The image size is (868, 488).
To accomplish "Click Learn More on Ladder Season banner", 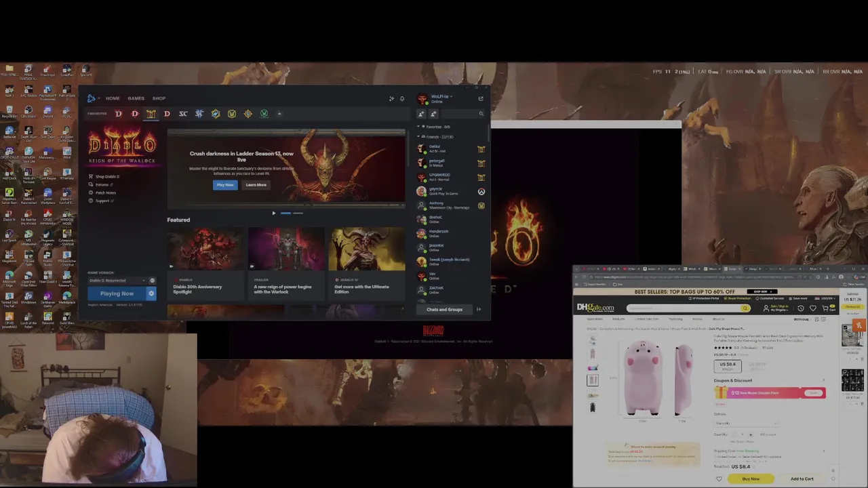I will [x=256, y=185].
